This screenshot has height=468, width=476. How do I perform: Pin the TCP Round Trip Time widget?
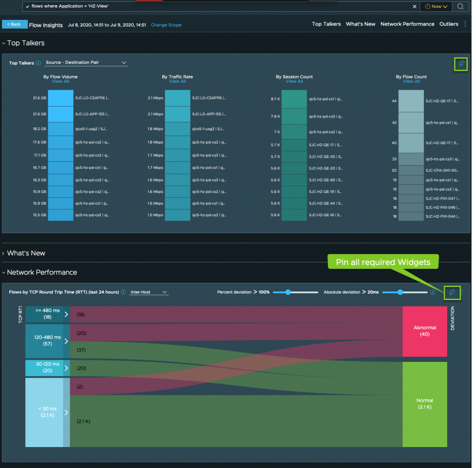451,293
